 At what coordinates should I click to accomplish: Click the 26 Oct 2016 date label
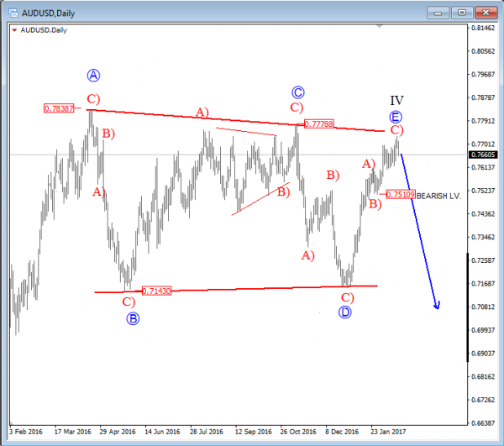(x=298, y=432)
